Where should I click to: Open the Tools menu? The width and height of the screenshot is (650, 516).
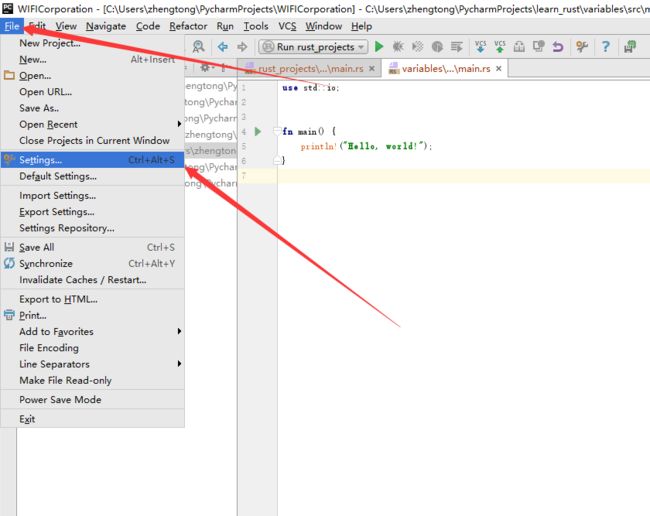tap(255, 26)
